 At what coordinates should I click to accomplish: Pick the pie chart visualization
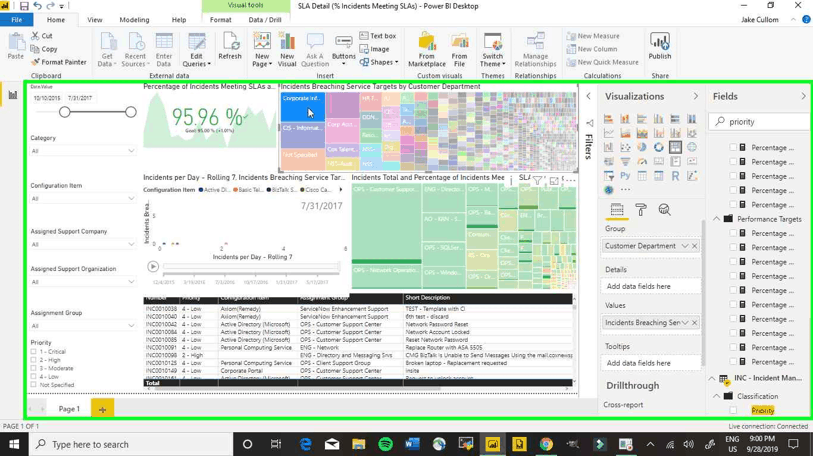tap(642, 148)
